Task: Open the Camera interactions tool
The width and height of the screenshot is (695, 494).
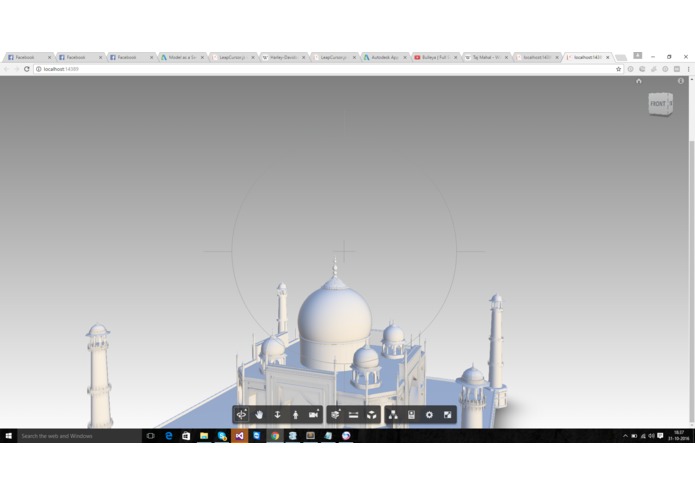Action: click(314, 415)
